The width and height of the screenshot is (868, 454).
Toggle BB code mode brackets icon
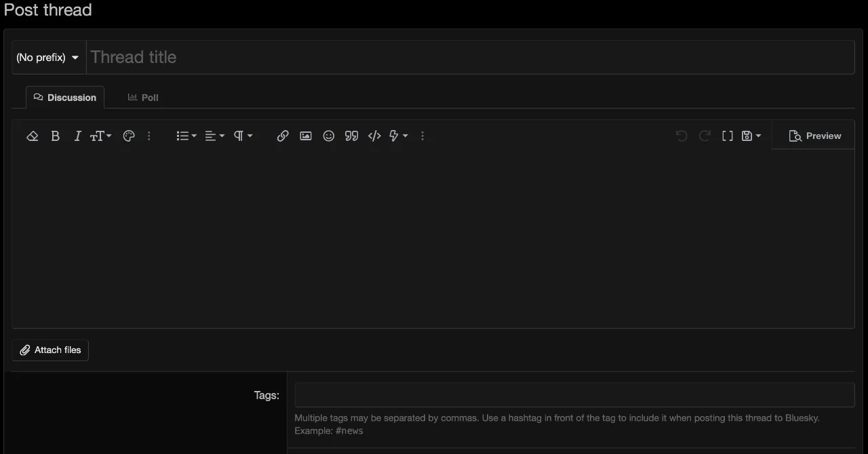click(x=727, y=136)
